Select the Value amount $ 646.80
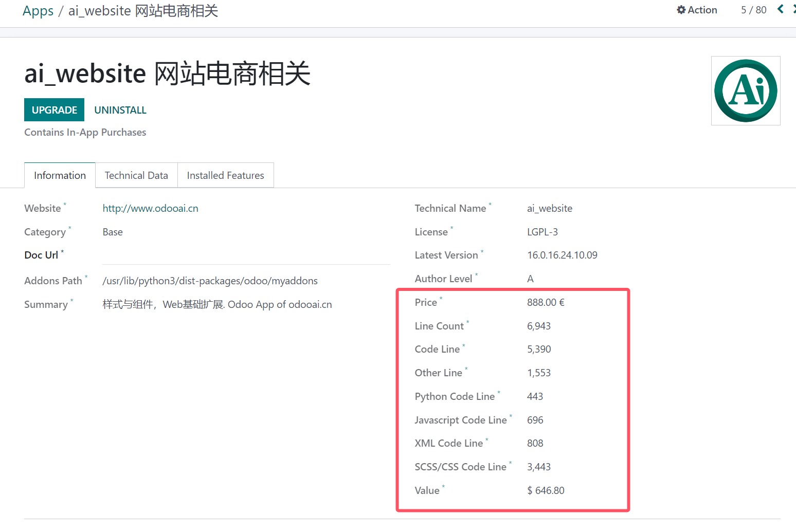Viewport: 796px width, 532px height. (x=546, y=490)
